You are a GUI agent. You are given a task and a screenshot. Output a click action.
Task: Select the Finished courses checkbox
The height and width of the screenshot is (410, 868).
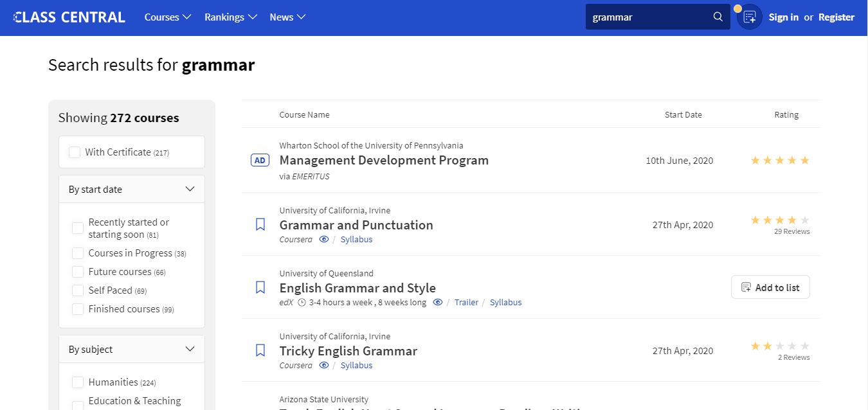tap(78, 309)
